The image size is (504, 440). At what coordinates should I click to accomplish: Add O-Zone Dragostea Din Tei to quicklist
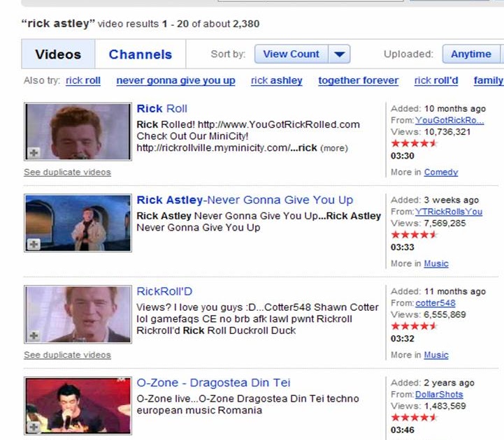(34, 427)
